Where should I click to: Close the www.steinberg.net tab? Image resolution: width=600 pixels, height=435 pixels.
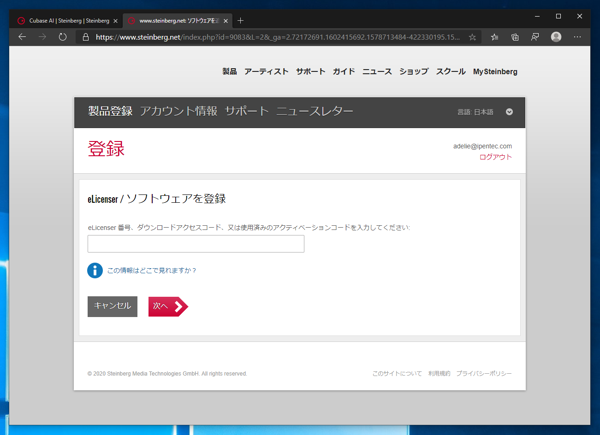[226, 21]
